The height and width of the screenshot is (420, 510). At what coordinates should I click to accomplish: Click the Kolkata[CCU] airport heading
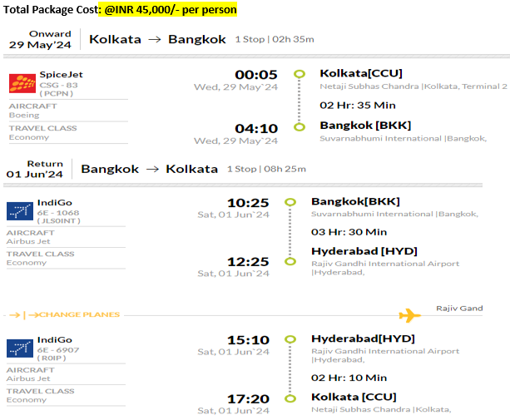click(x=361, y=73)
